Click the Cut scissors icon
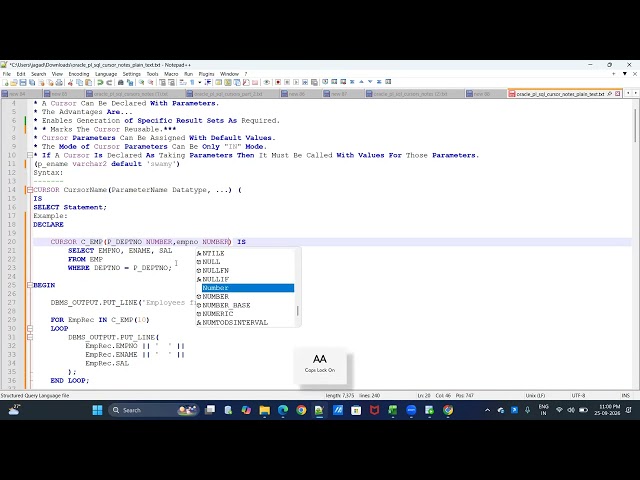Viewport: 640px width, 480px height. pyautogui.click(x=70, y=82)
